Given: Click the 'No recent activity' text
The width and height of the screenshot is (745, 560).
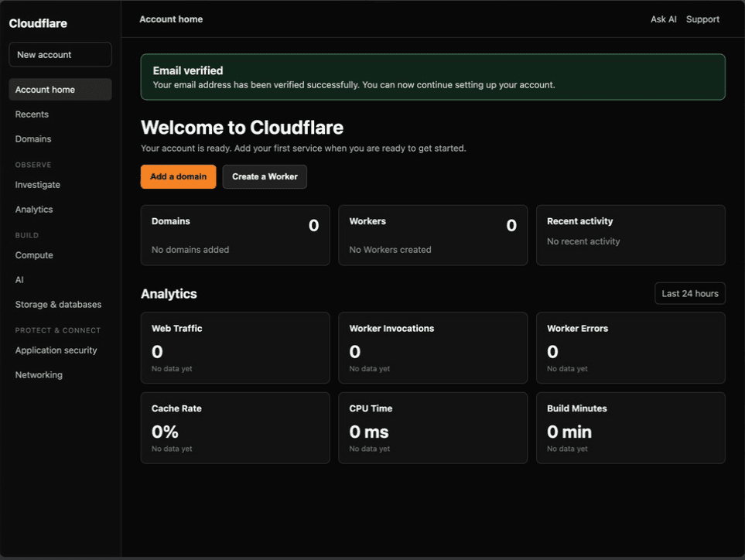Looking at the screenshot, I should pyautogui.click(x=583, y=241).
